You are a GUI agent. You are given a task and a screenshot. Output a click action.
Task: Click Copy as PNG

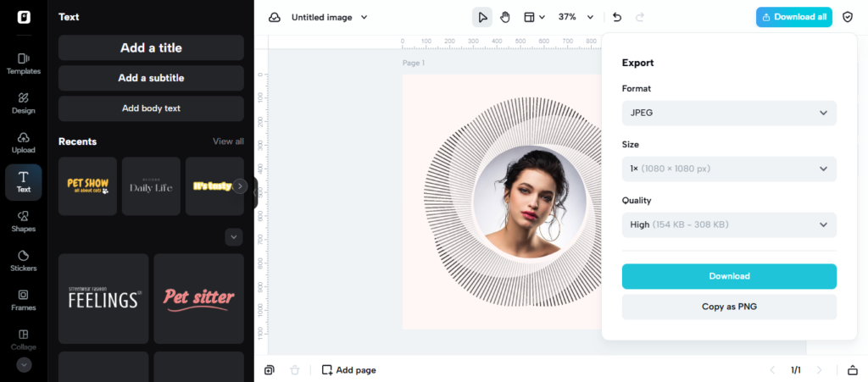pos(729,307)
